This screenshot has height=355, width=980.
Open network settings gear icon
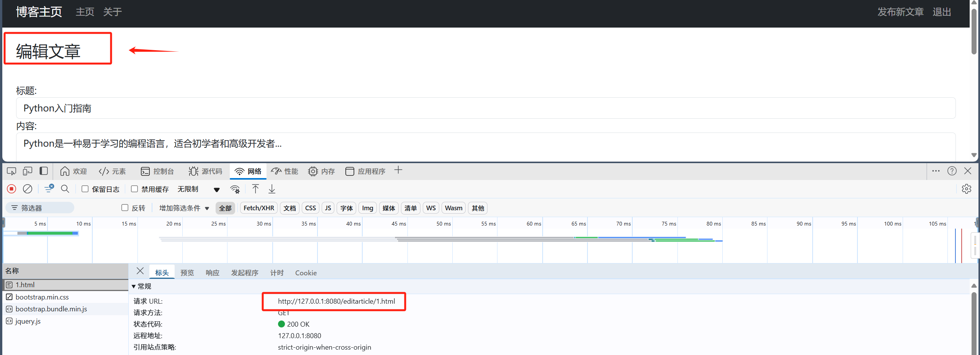click(966, 189)
